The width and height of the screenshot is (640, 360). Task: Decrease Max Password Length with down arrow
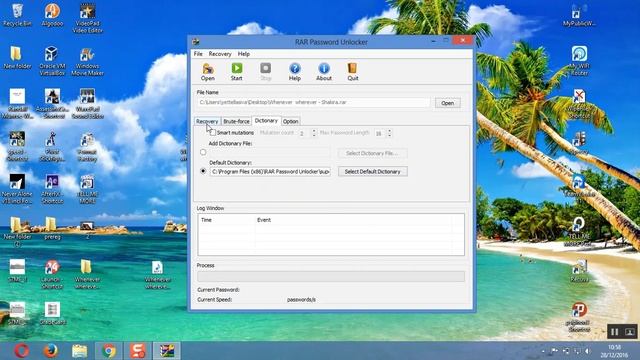[389, 135]
